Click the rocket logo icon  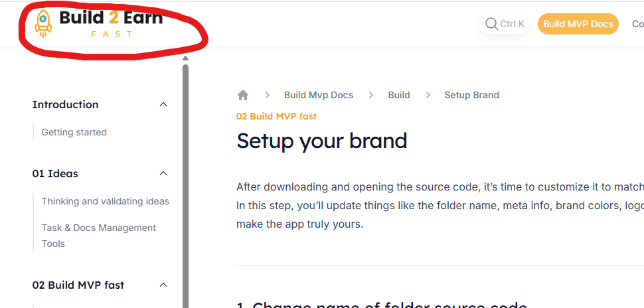42,23
